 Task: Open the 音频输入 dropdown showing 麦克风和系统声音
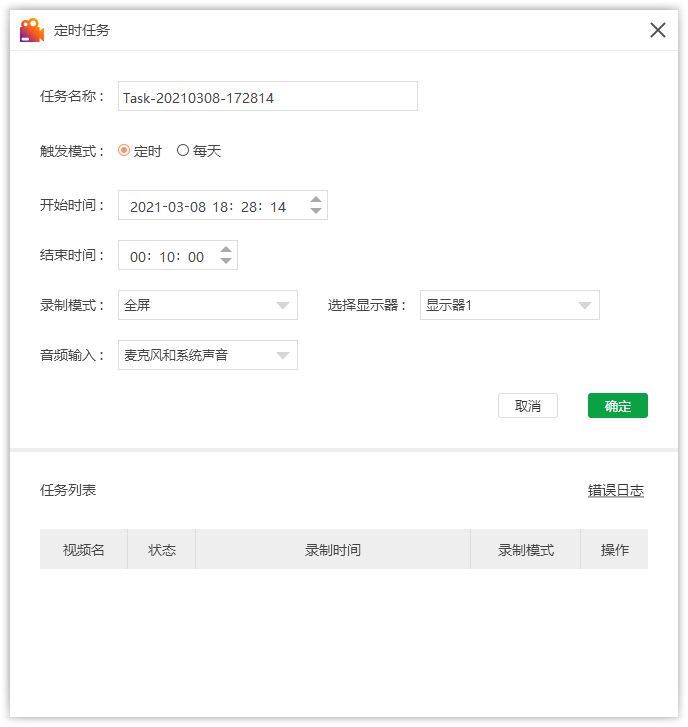point(208,355)
